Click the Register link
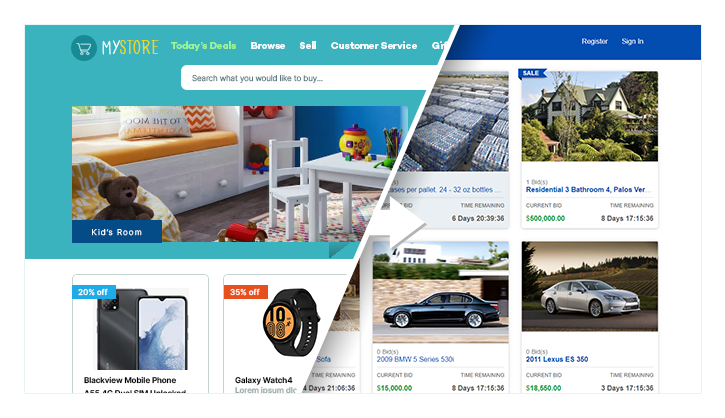This screenshot has width=725, height=418. (595, 41)
